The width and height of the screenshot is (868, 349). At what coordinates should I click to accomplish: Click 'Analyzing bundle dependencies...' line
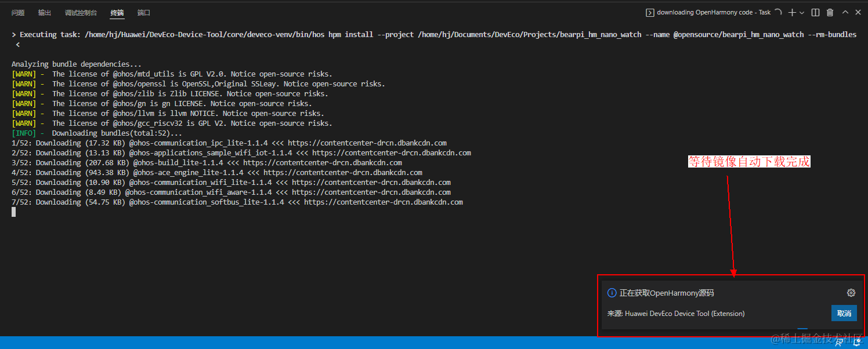pyautogui.click(x=77, y=64)
